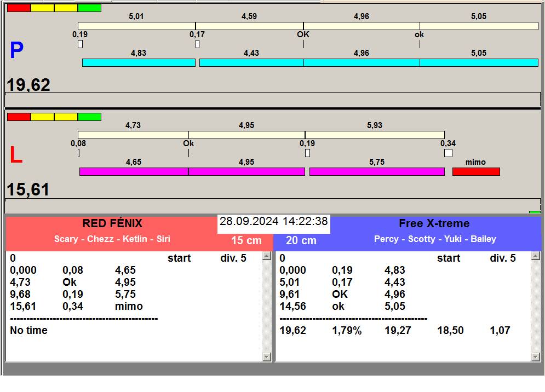Click the white marker box under 0,19 in lane L
The width and height of the screenshot is (545, 392).
307,153
